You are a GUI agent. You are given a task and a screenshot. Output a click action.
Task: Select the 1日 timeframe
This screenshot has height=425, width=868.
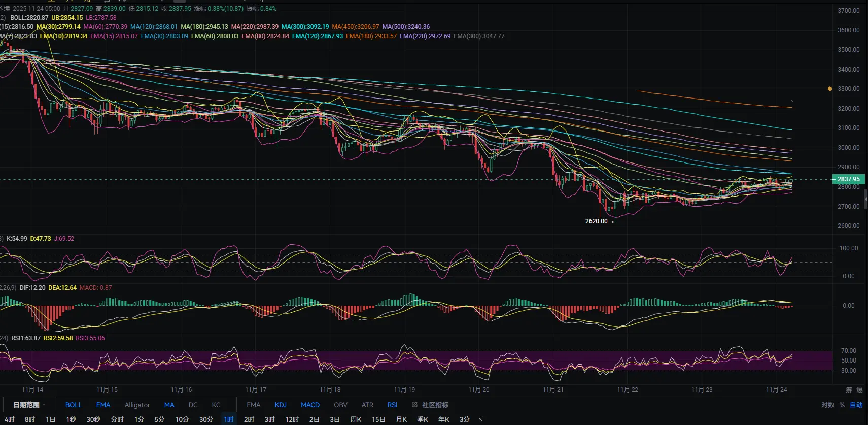(50, 419)
